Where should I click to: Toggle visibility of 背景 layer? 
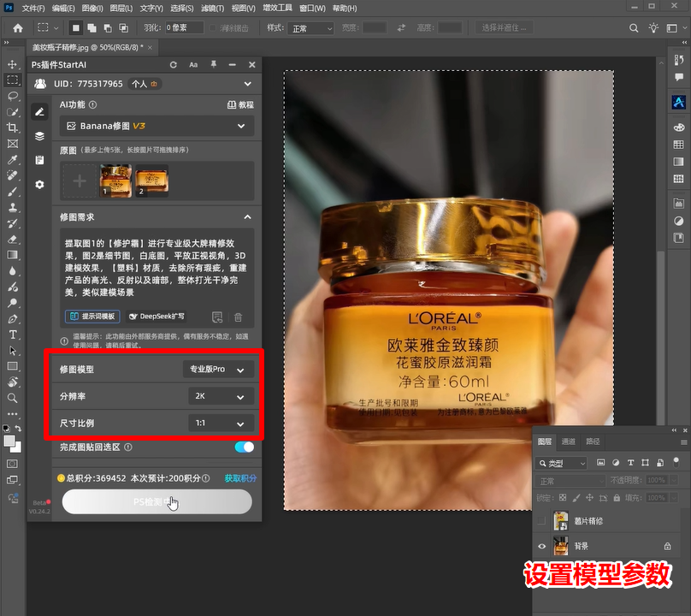pos(541,547)
